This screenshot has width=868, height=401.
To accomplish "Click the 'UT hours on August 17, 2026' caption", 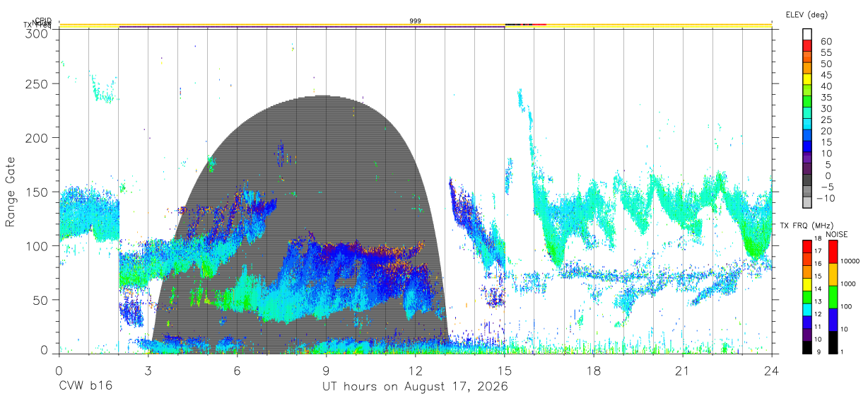I will pyautogui.click(x=415, y=386).
